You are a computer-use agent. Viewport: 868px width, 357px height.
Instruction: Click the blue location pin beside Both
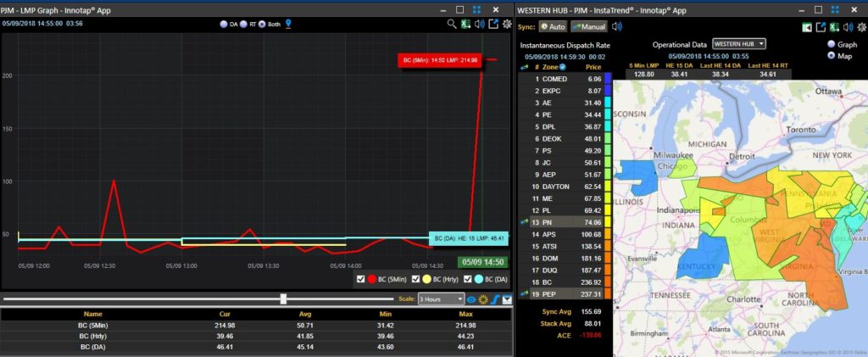(288, 24)
